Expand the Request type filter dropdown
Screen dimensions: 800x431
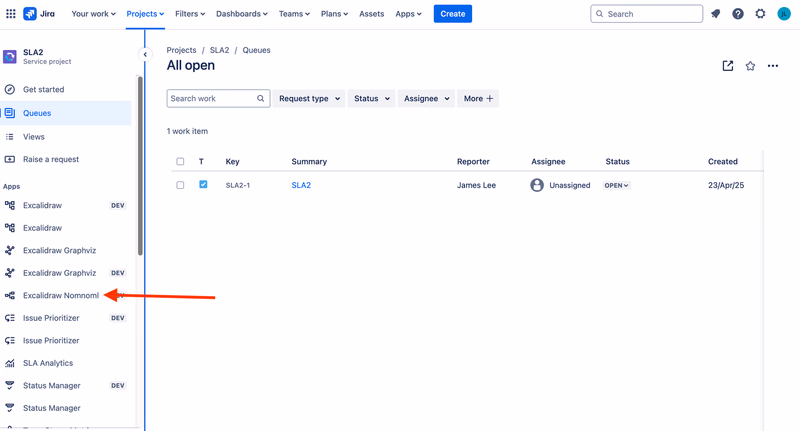(x=309, y=98)
